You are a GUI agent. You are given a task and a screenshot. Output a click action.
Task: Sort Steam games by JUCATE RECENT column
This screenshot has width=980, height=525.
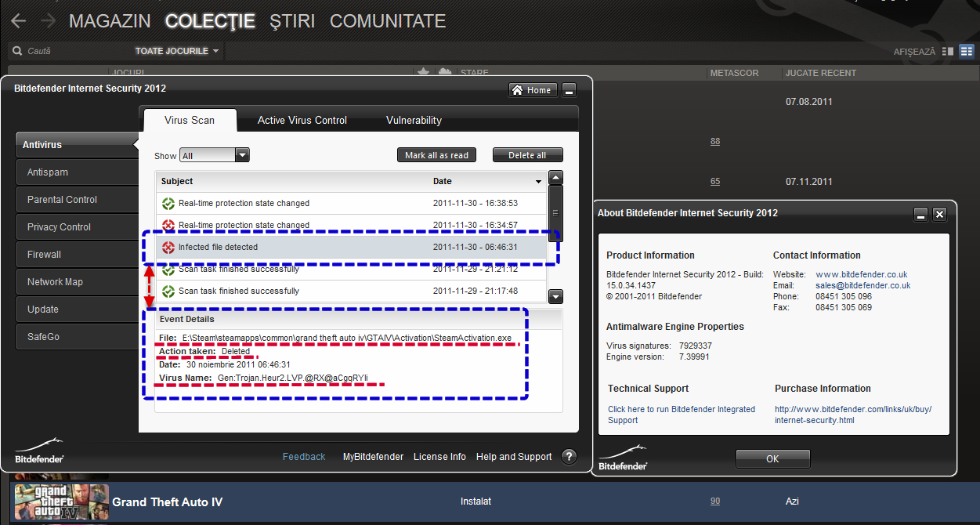821,73
